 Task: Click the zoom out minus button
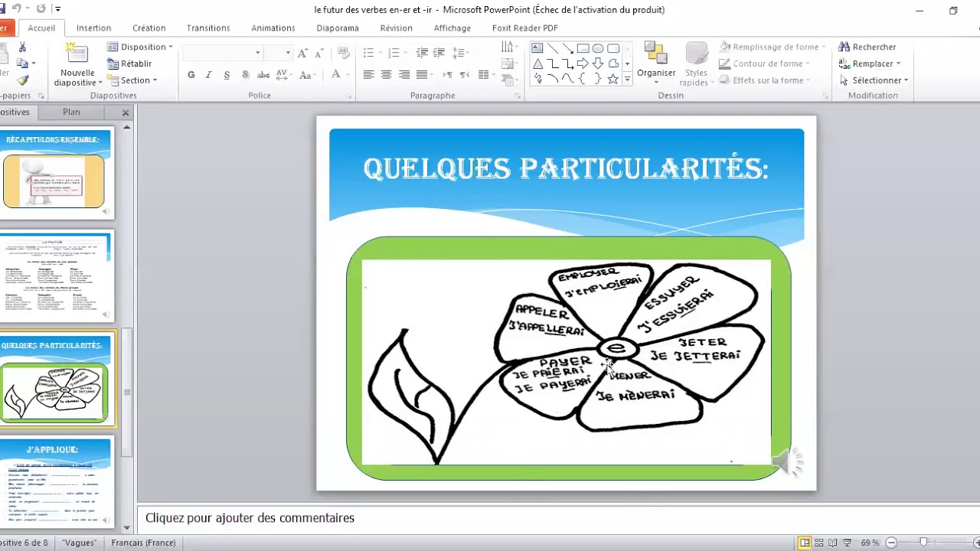[891, 543]
